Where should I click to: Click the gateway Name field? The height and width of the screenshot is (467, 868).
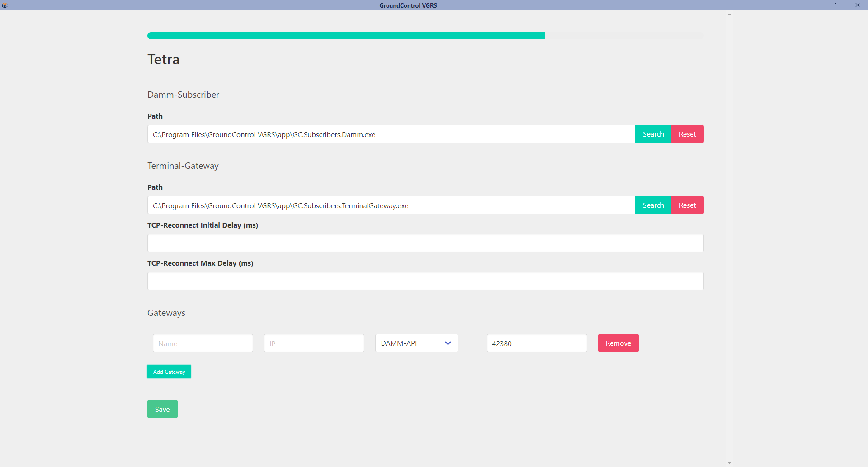pos(203,343)
